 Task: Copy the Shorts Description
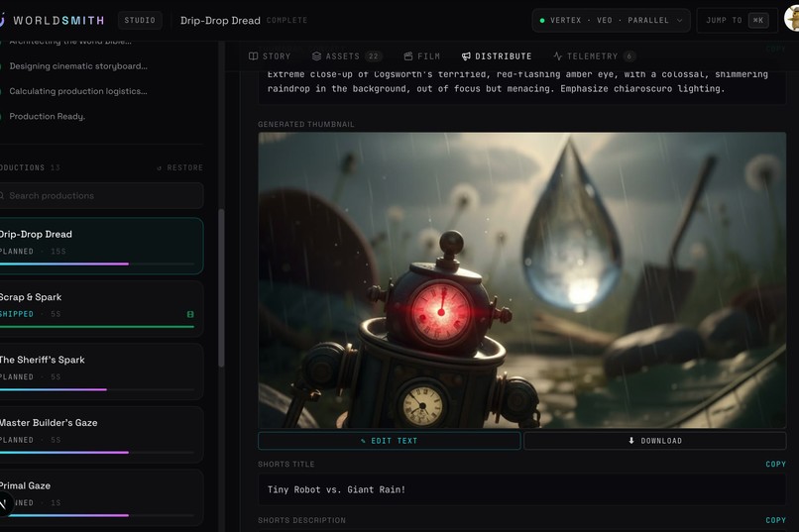point(775,520)
